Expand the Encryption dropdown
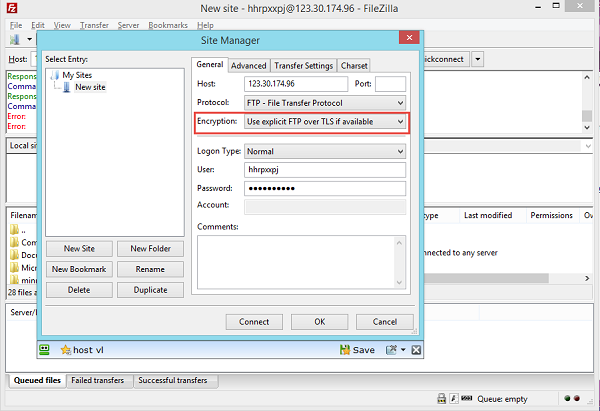 (x=400, y=122)
